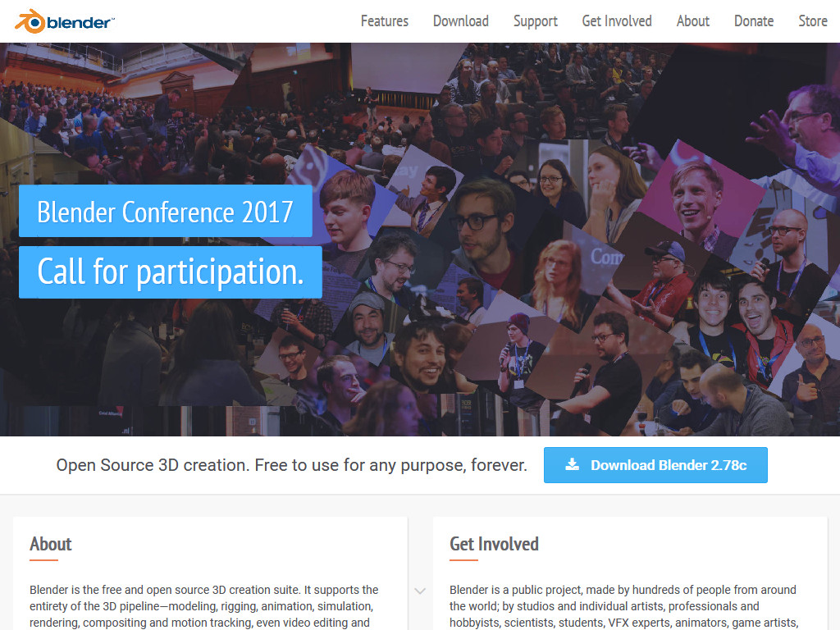840x630 pixels.
Task: Visit the Donate page
Action: point(754,21)
